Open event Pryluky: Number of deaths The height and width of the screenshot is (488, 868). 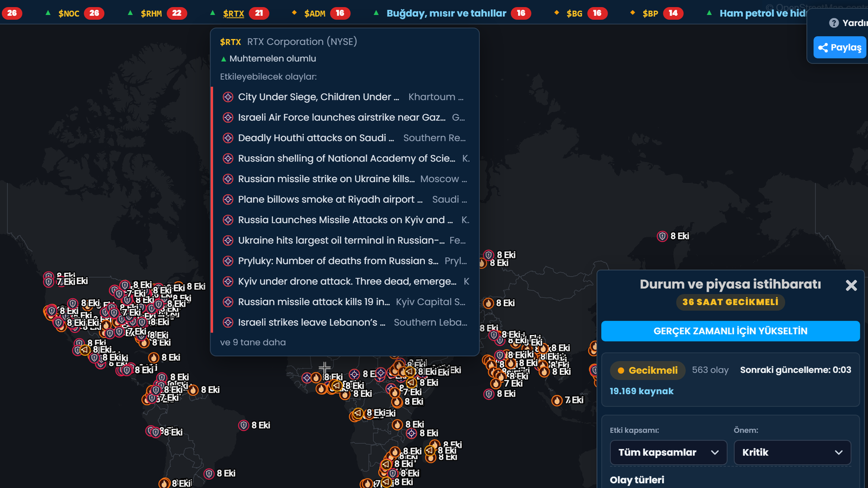click(x=345, y=261)
